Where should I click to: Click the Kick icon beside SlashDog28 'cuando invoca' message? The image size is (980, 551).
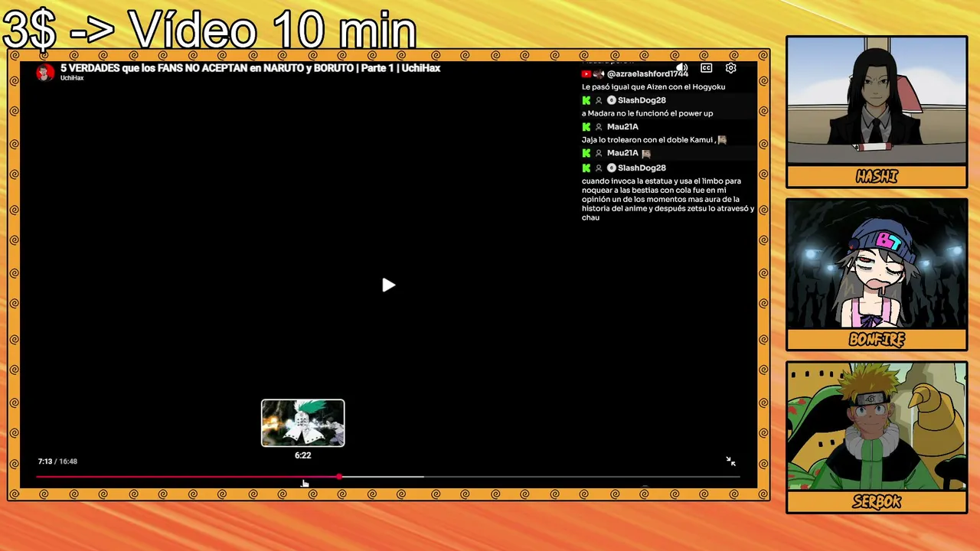click(586, 168)
